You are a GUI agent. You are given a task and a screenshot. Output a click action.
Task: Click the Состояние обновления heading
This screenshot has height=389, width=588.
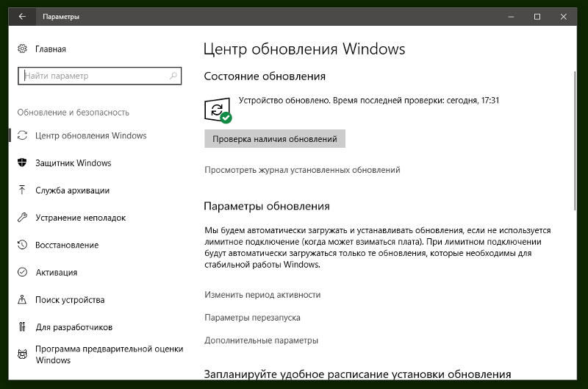[265, 76]
